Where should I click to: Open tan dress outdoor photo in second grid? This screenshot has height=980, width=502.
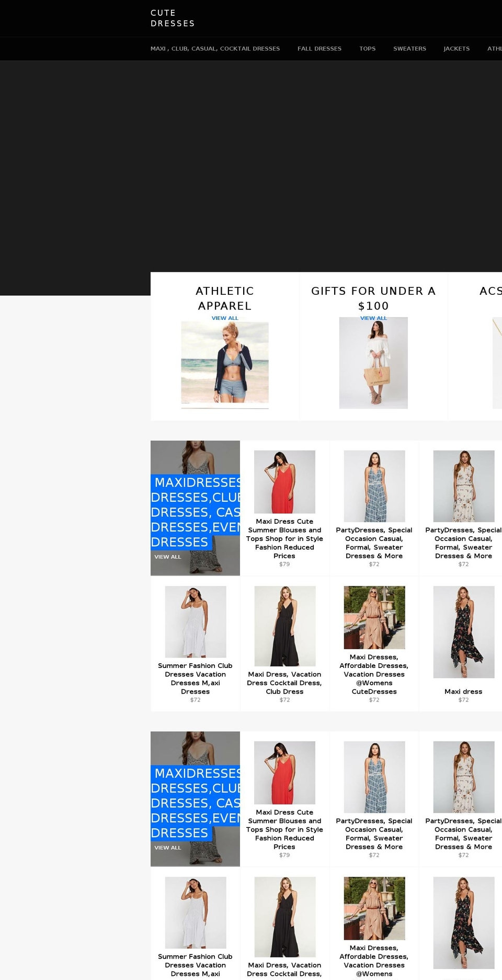click(x=374, y=908)
